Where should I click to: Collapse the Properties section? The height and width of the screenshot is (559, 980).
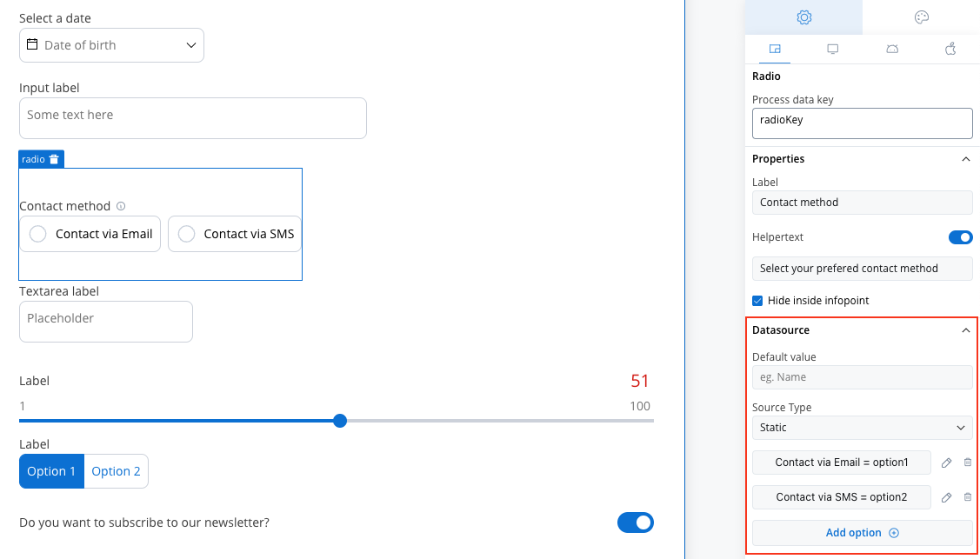[x=965, y=158]
